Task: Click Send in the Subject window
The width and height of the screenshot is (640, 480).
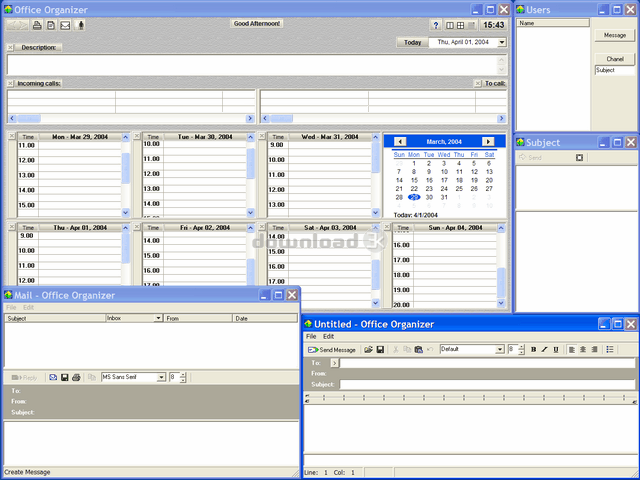Action: point(530,158)
